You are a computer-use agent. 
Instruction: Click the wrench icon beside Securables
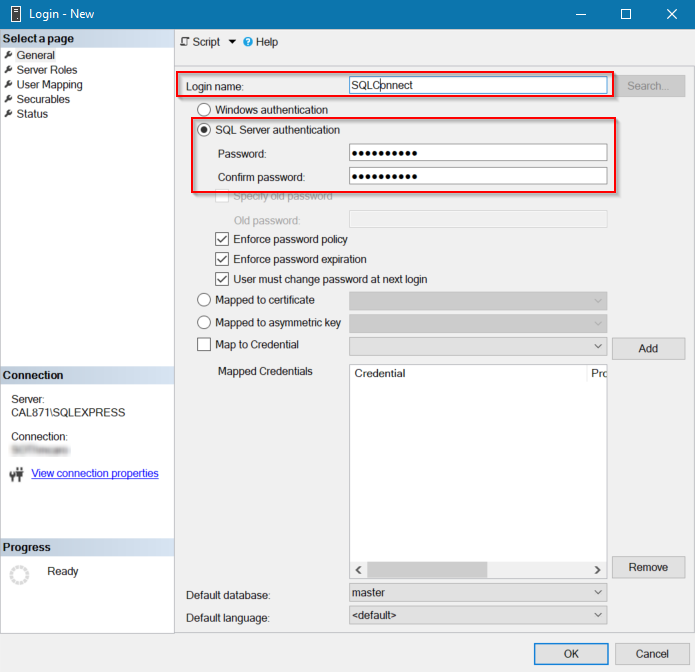(x=8, y=98)
